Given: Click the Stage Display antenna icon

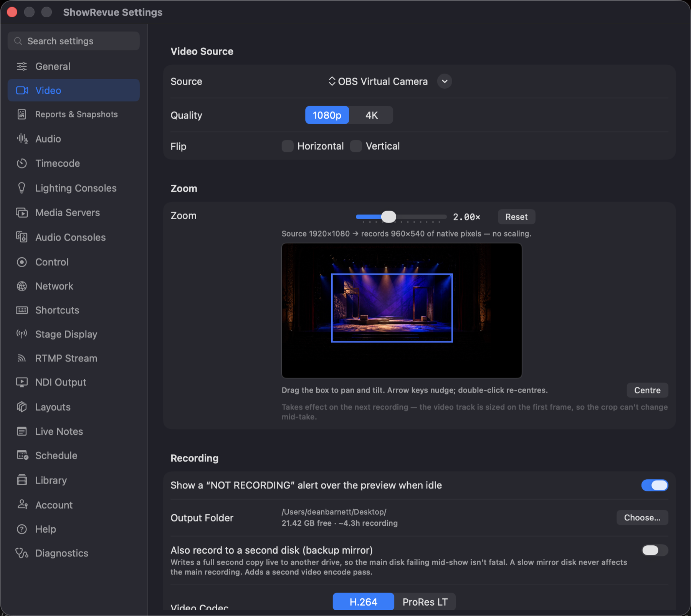Looking at the screenshot, I should click(22, 334).
